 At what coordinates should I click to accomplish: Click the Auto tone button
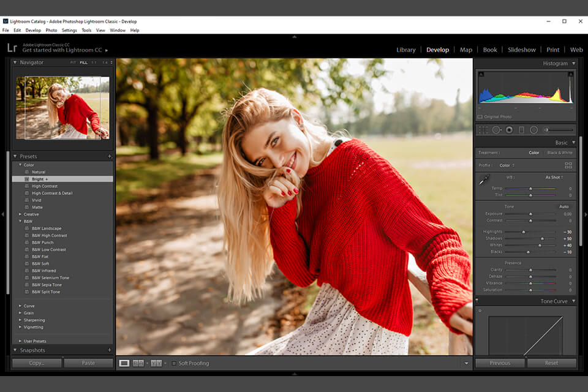point(563,206)
